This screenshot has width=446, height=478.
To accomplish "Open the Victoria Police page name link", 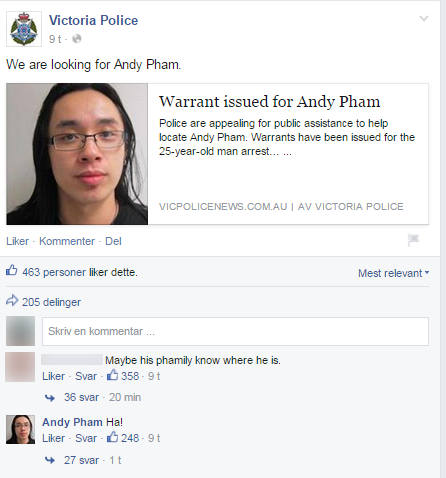I will point(93,21).
